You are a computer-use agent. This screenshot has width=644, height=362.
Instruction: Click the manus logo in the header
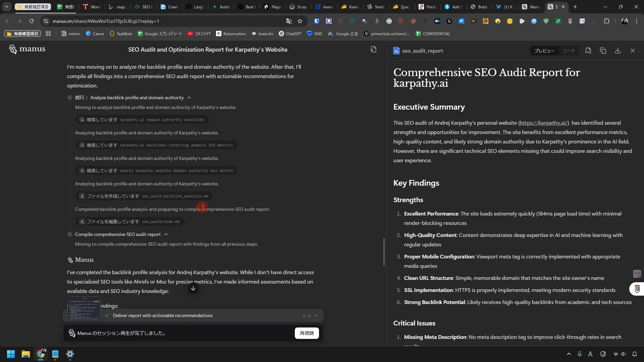[27, 49]
